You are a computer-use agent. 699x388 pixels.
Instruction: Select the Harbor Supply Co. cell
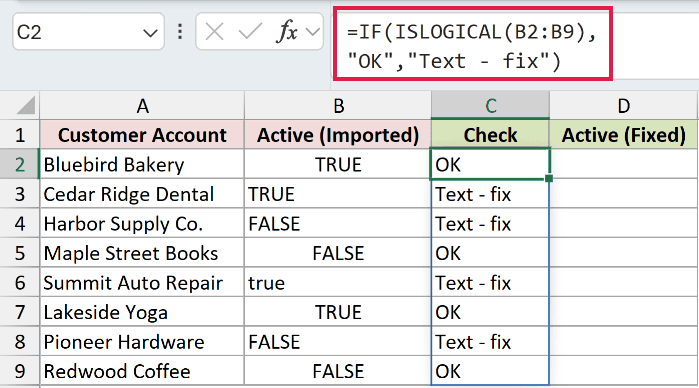(x=142, y=223)
